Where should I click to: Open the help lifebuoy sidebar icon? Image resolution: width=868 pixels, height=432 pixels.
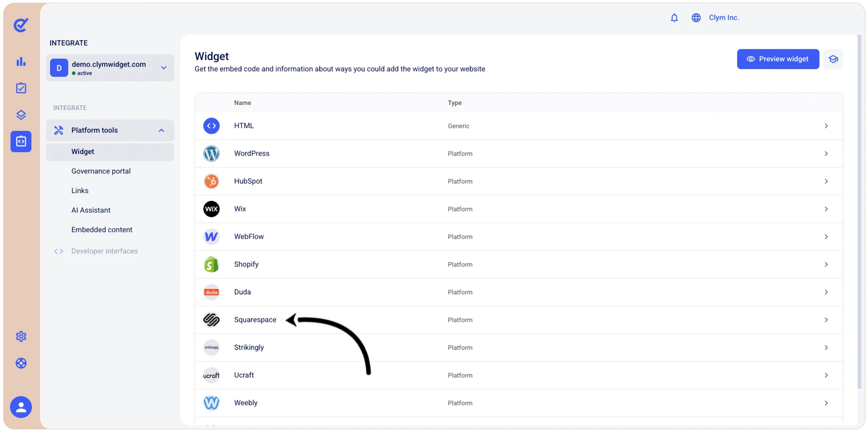click(21, 363)
